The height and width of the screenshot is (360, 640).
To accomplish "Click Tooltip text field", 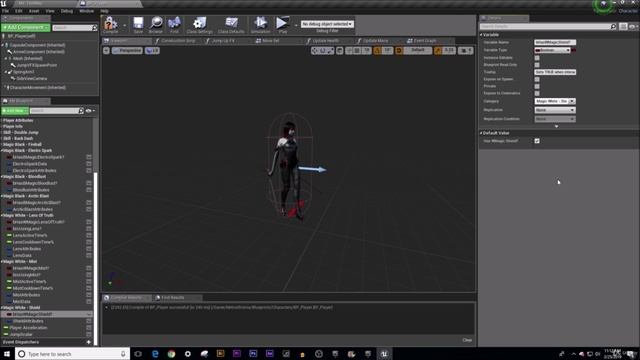I will click(555, 72).
